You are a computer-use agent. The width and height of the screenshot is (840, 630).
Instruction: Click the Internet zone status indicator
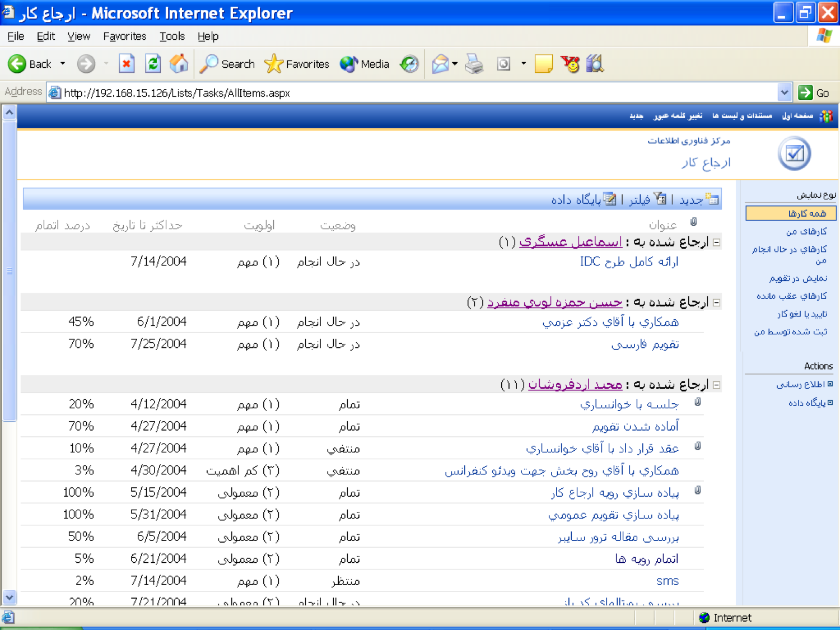[x=726, y=618]
